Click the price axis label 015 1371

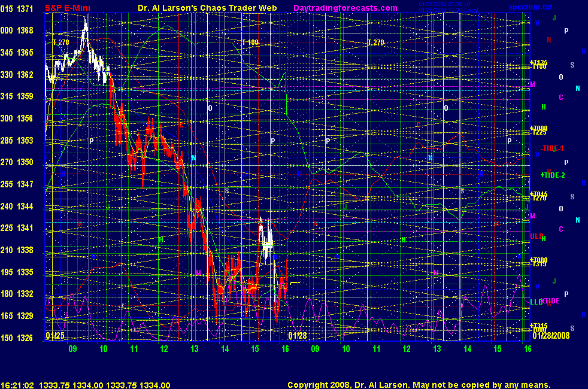tap(17, 8)
